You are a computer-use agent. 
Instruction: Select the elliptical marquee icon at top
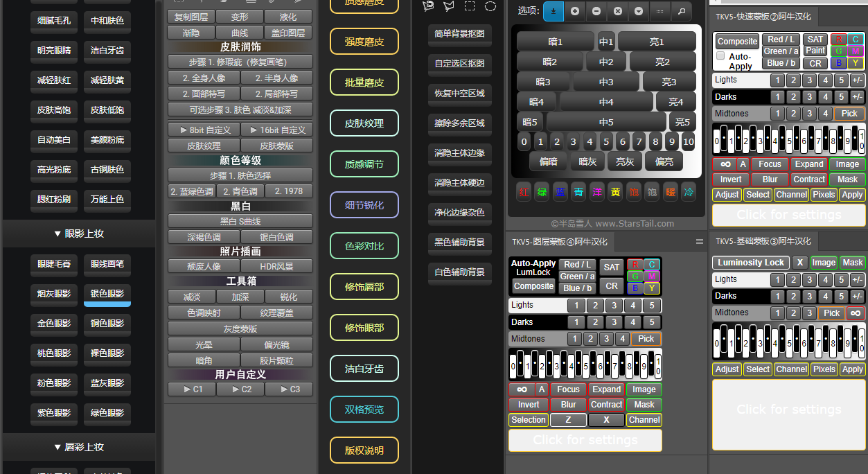point(490,6)
